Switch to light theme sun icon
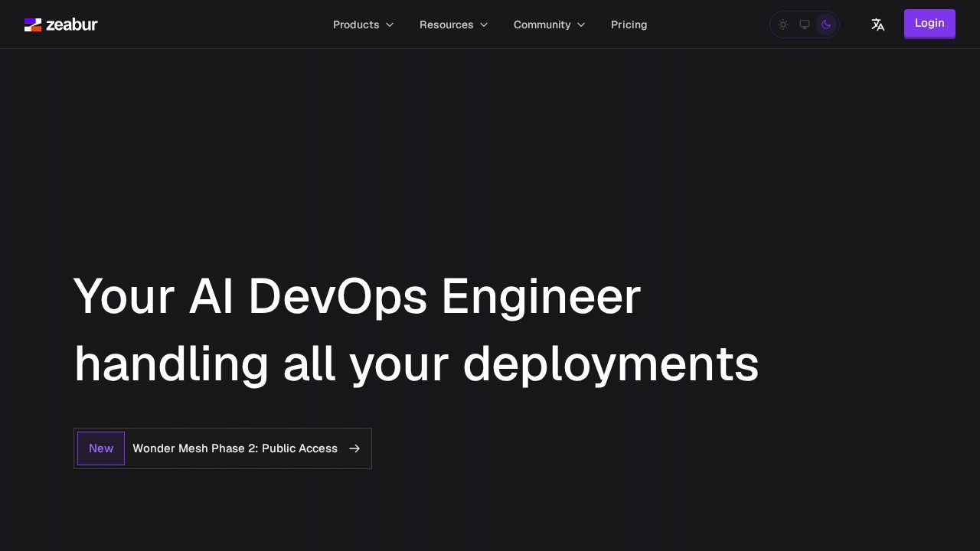Viewport: 980px width, 551px height. pyautogui.click(x=783, y=24)
